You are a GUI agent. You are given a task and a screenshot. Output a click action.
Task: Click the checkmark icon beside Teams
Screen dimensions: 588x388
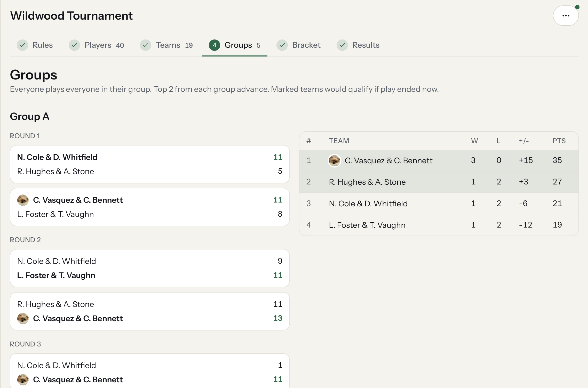point(146,45)
